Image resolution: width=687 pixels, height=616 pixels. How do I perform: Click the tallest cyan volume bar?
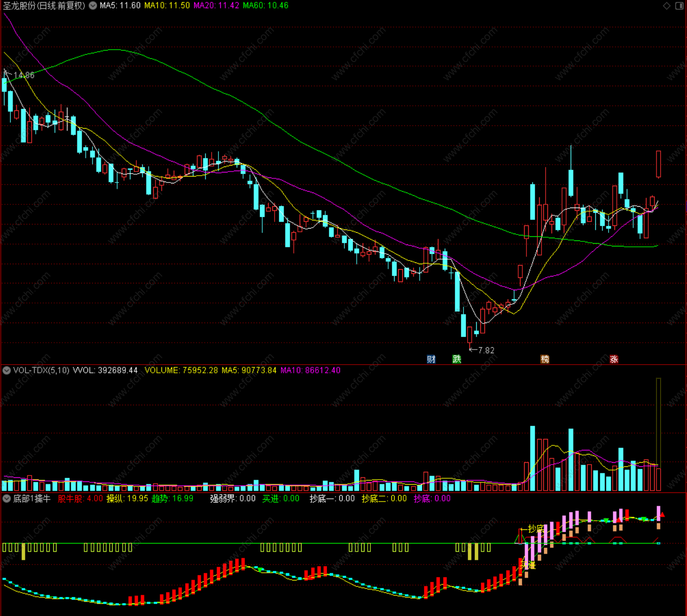532,458
